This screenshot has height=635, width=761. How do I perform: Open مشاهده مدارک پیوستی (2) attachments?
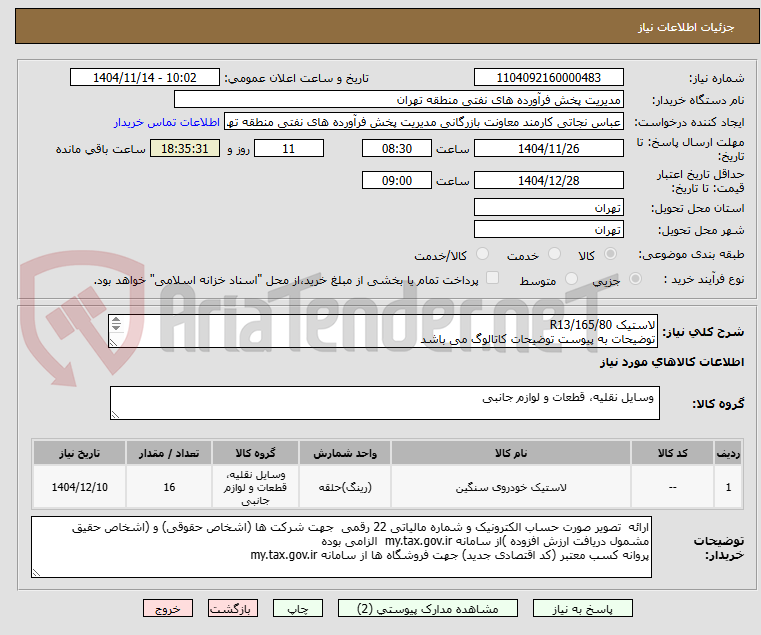click(428, 608)
